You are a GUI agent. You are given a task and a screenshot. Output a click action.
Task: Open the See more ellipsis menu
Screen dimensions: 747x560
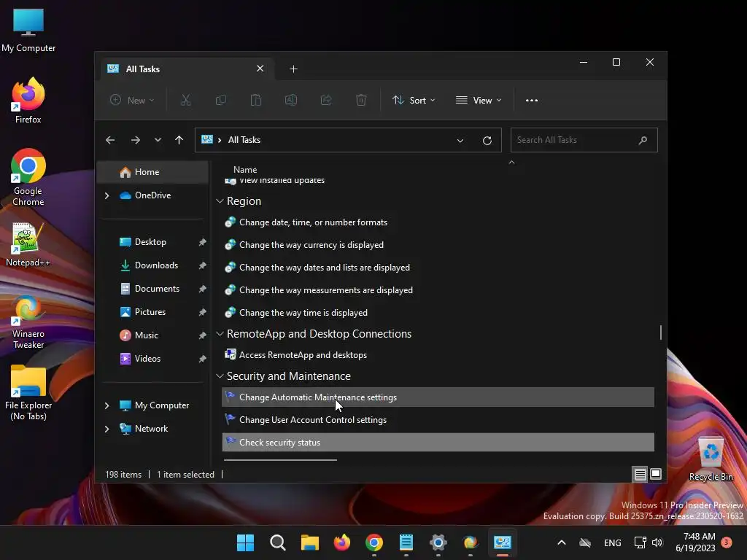coord(532,101)
